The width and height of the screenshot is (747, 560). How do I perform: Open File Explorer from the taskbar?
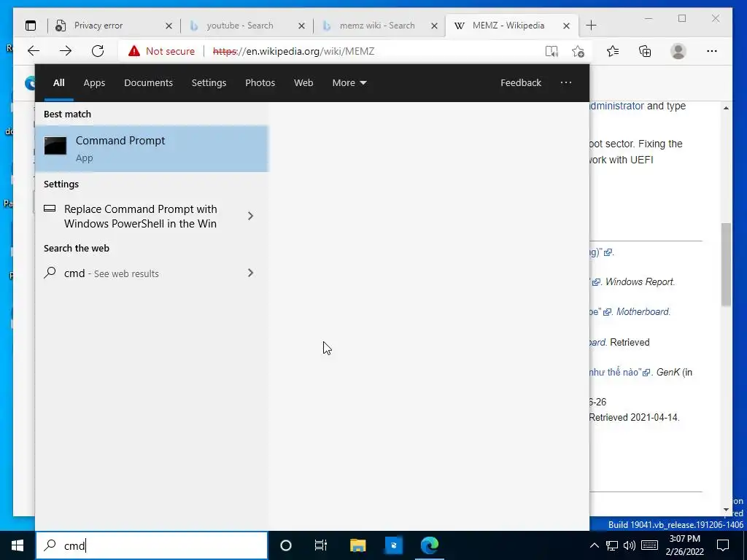(357, 545)
